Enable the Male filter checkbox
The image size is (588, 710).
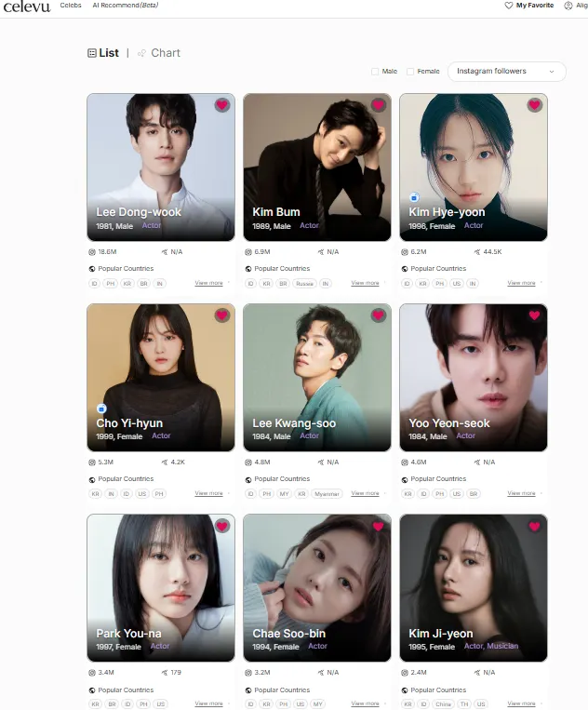point(375,72)
